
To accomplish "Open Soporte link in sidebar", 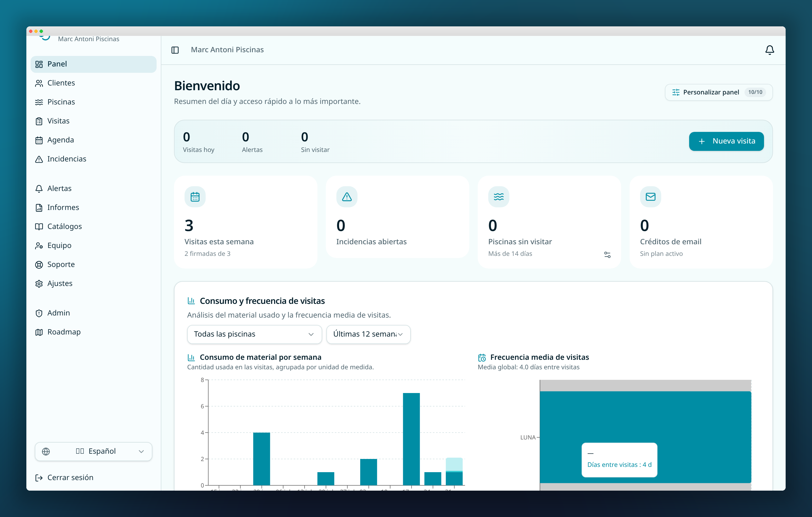I will pyautogui.click(x=93, y=265).
